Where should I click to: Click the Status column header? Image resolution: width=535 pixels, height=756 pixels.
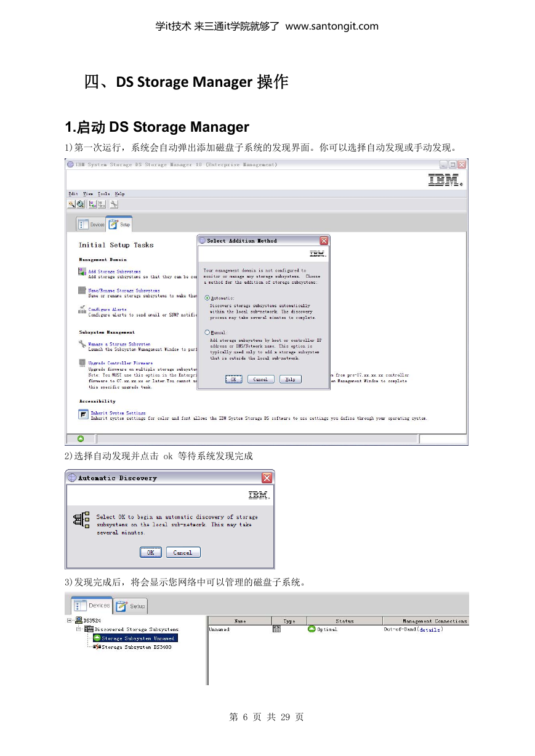(345, 621)
